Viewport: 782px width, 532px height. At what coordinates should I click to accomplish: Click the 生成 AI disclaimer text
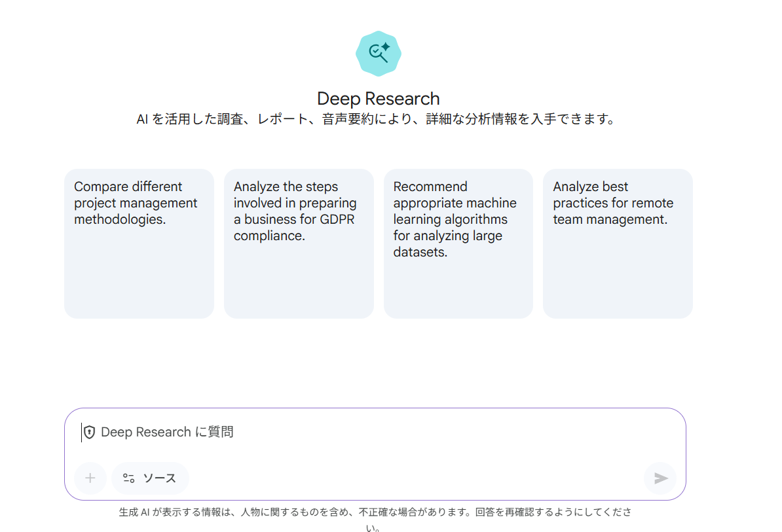(375, 519)
